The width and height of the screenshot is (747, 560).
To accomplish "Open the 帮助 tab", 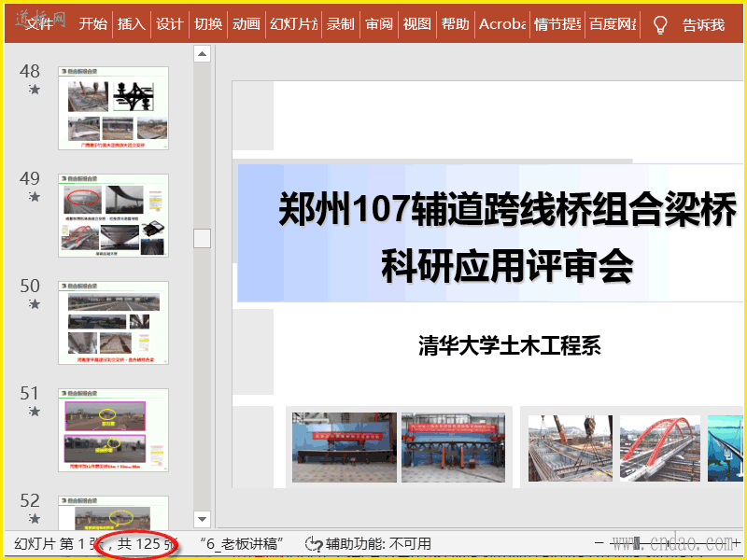I will tap(456, 24).
